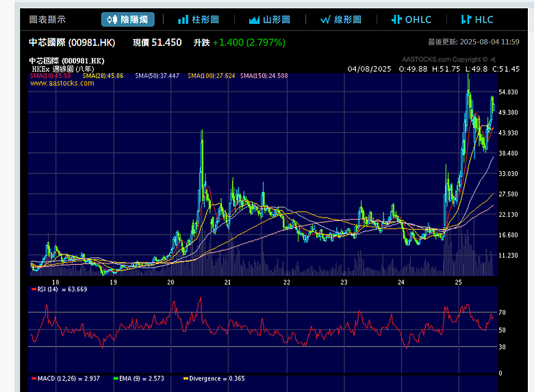Click the EMA (9) = 2.573 label
The image size is (534, 392).
coord(138,378)
